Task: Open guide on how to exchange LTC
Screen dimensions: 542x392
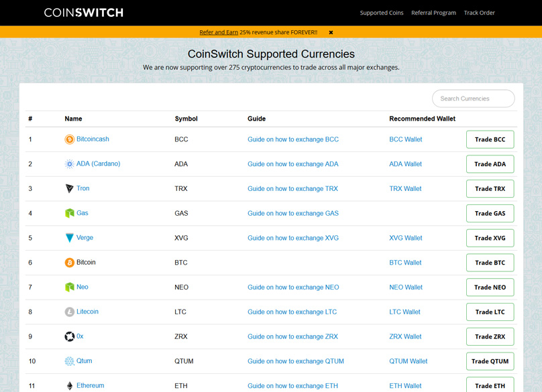Action: point(292,312)
